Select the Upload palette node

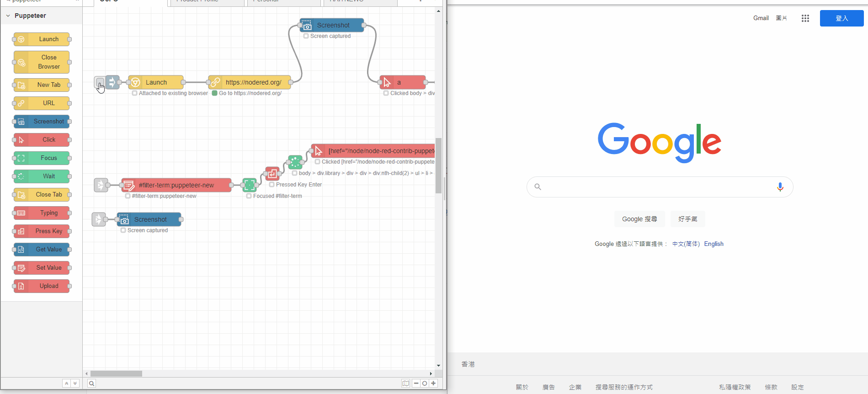click(42, 286)
